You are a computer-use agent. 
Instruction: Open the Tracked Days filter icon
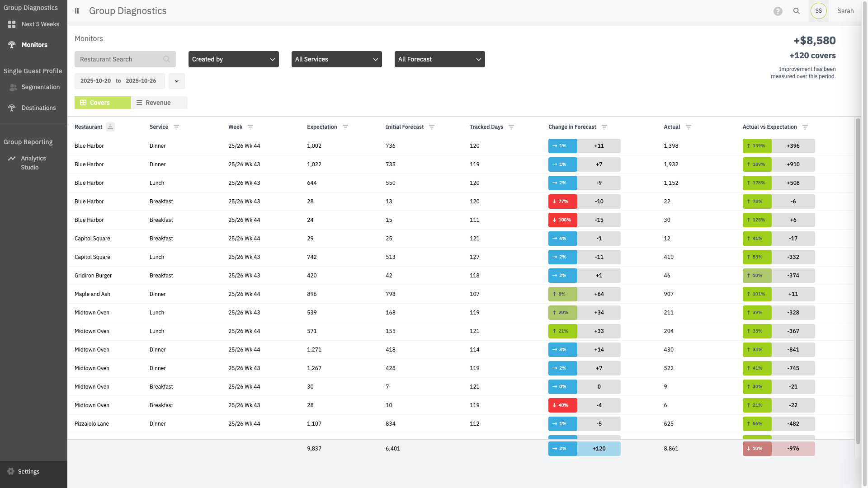click(511, 127)
